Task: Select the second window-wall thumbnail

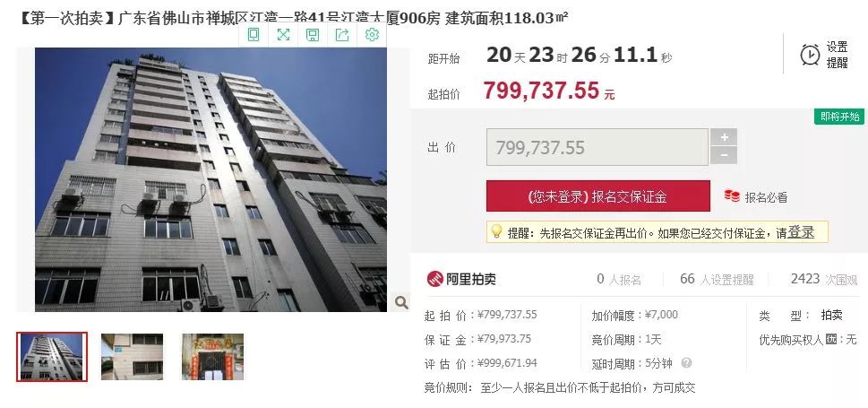Action: click(133, 357)
